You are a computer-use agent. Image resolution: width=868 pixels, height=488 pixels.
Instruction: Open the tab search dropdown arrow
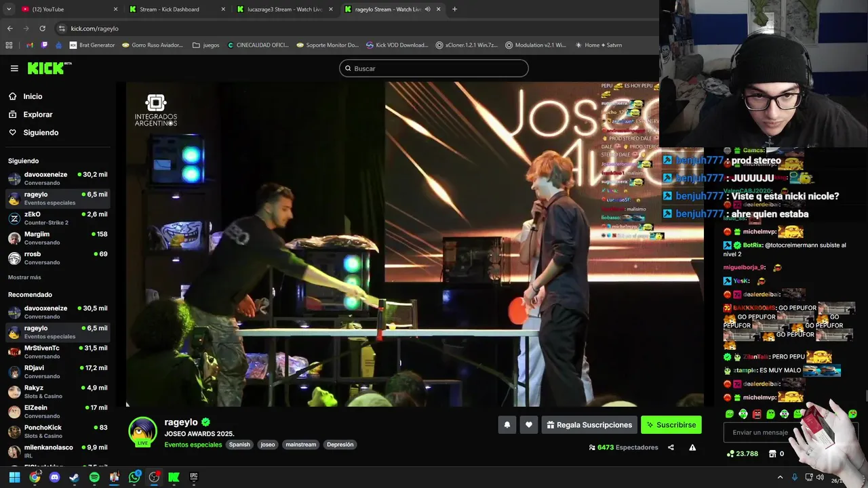(7, 9)
